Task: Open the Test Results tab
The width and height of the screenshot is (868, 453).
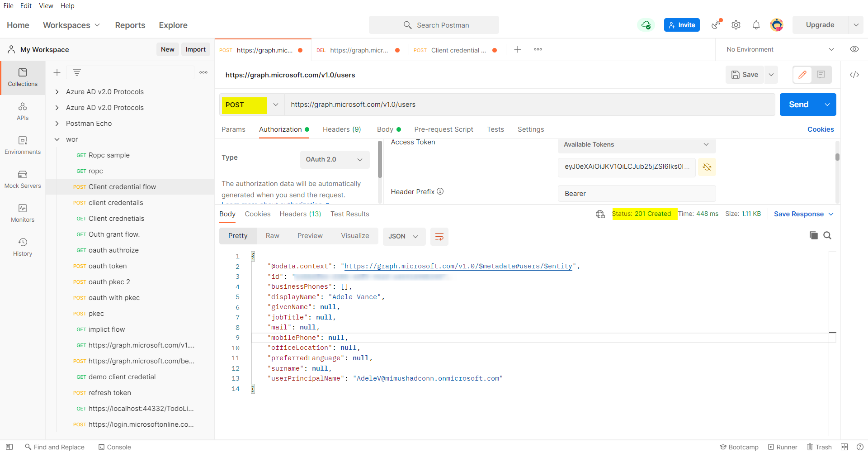Action: click(349, 214)
